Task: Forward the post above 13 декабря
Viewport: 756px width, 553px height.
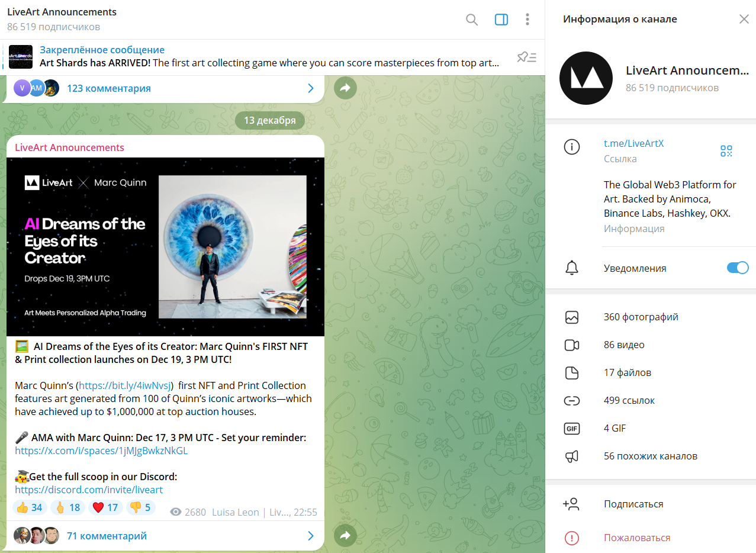Action: pyautogui.click(x=346, y=89)
